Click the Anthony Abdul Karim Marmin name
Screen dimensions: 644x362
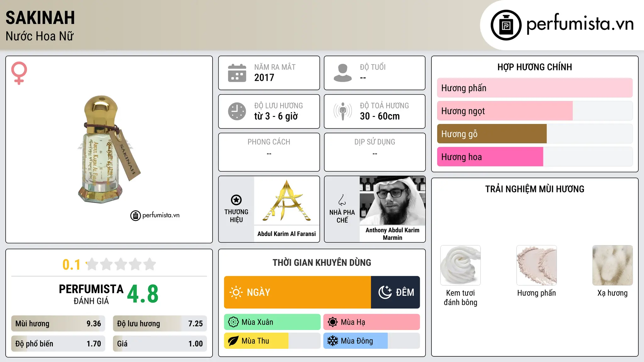pyautogui.click(x=392, y=234)
